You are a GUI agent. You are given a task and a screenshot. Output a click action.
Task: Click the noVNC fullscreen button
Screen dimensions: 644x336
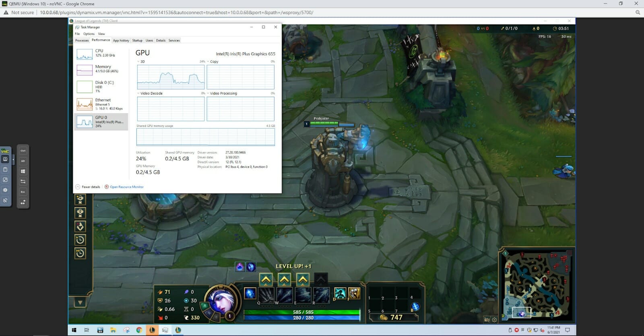(x=5, y=180)
